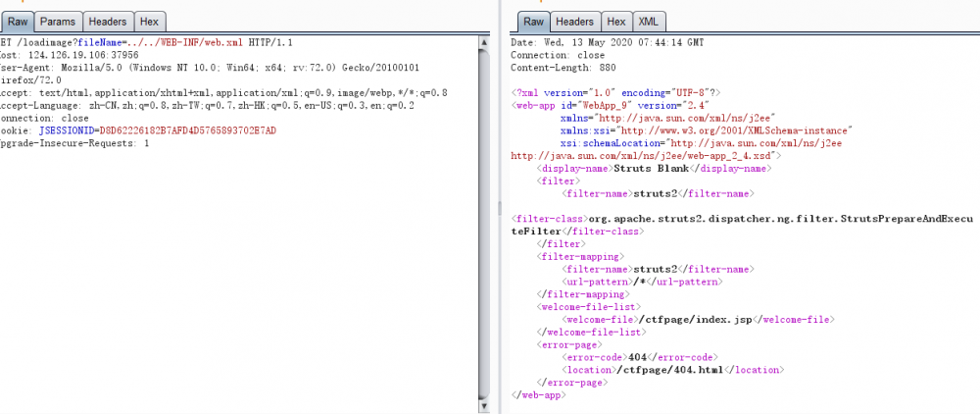
Task: Click the xmlns:xsi attribute line
Action: click(x=707, y=130)
